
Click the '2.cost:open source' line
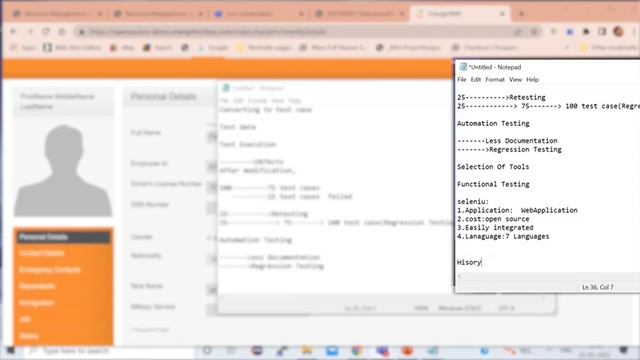pos(493,219)
